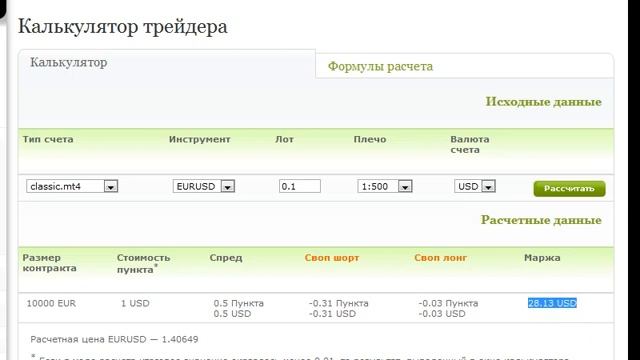The width and height of the screenshot is (640, 360).
Task: Click the Маржа column header
Action: tap(542, 258)
